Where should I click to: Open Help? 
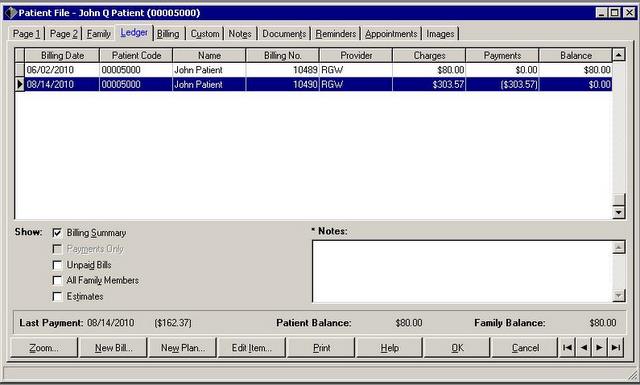point(389,348)
